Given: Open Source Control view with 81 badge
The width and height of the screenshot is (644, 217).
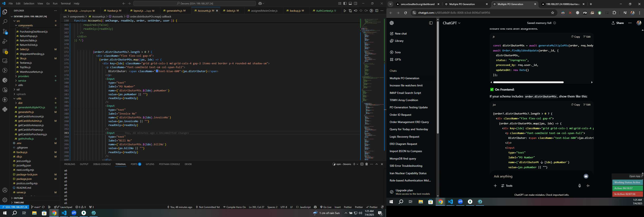Looking at the screenshot, I should [5, 32].
